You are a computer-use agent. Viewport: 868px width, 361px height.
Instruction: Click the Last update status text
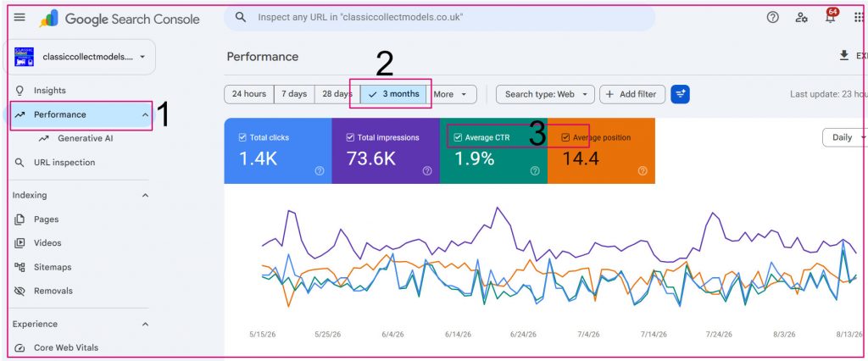829,94
